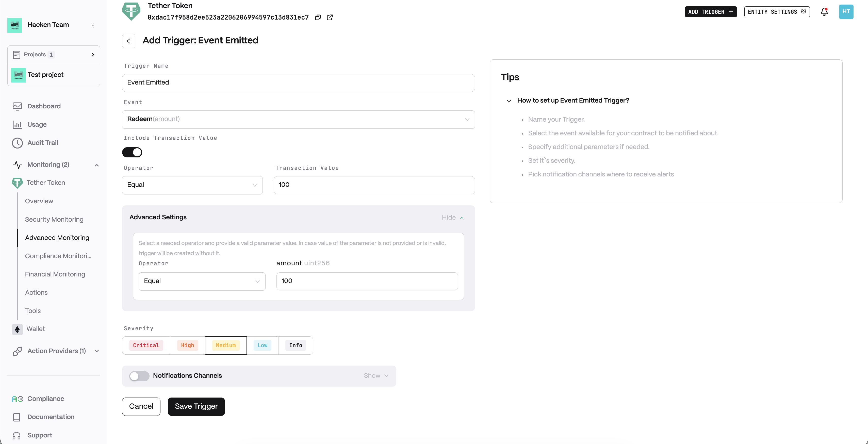Click the notifications bell icon
The width and height of the screenshot is (868, 444).
(824, 12)
